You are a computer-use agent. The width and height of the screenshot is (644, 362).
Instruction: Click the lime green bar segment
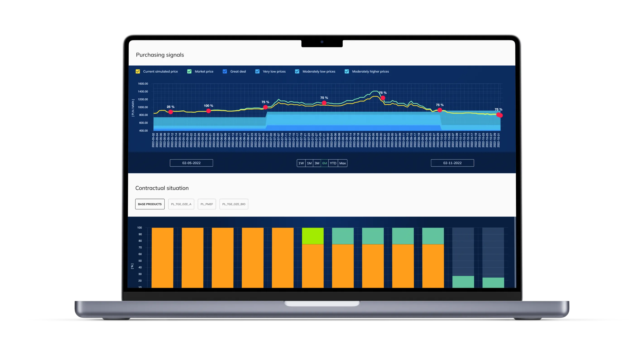click(x=313, y=236)
